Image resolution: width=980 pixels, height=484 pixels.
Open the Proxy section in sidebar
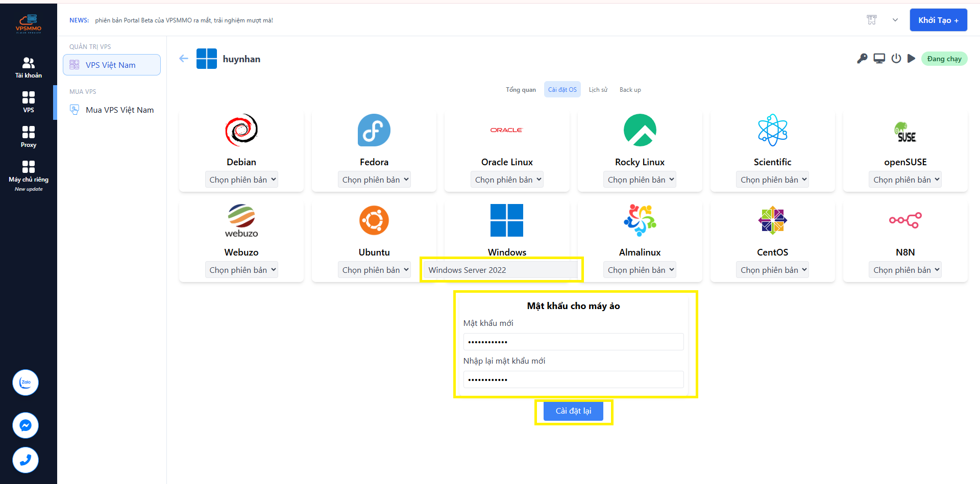pos(29,137)
